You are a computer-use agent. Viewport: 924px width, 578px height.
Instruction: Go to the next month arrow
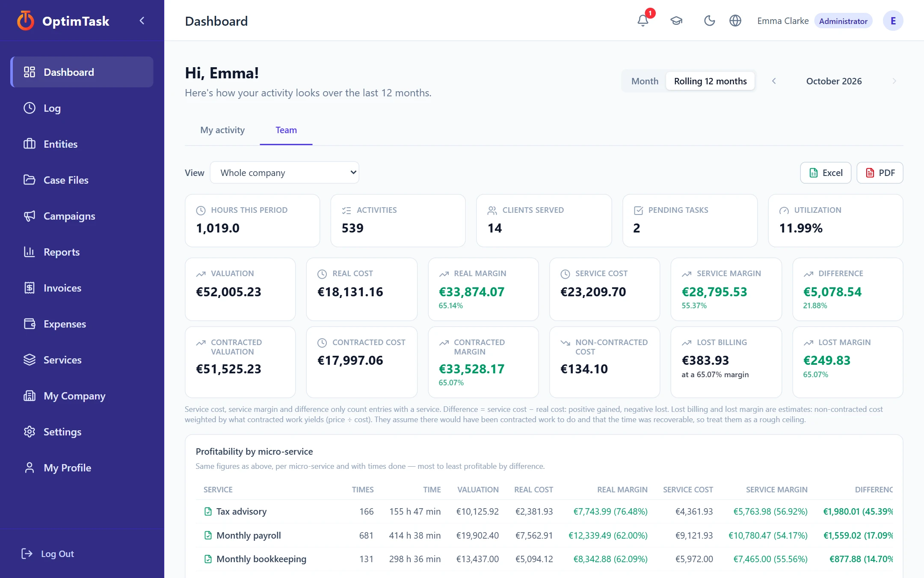[x=894, y=81]
